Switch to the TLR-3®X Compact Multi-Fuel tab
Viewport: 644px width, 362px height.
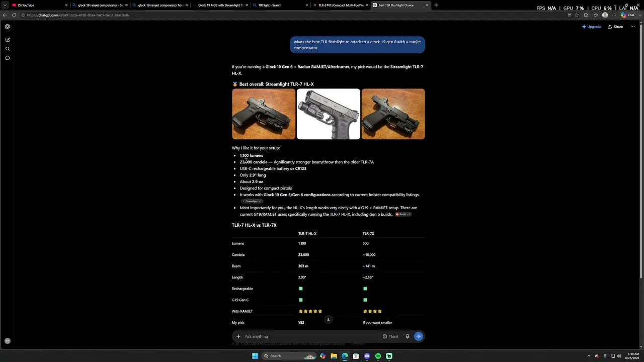pyautogui.click(x=340, y=5)
